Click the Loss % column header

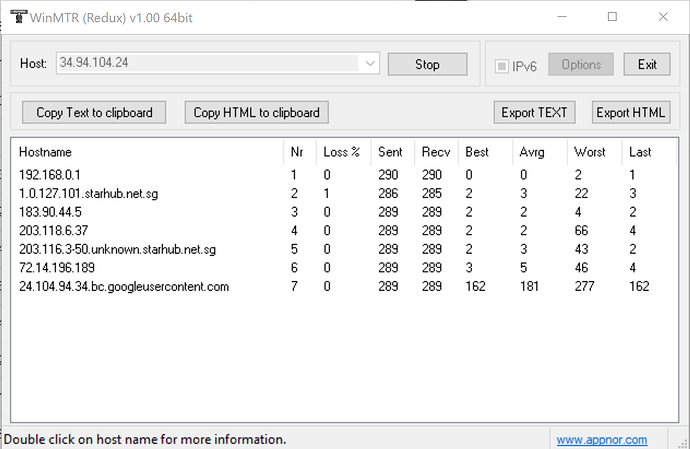coord(341,152)
